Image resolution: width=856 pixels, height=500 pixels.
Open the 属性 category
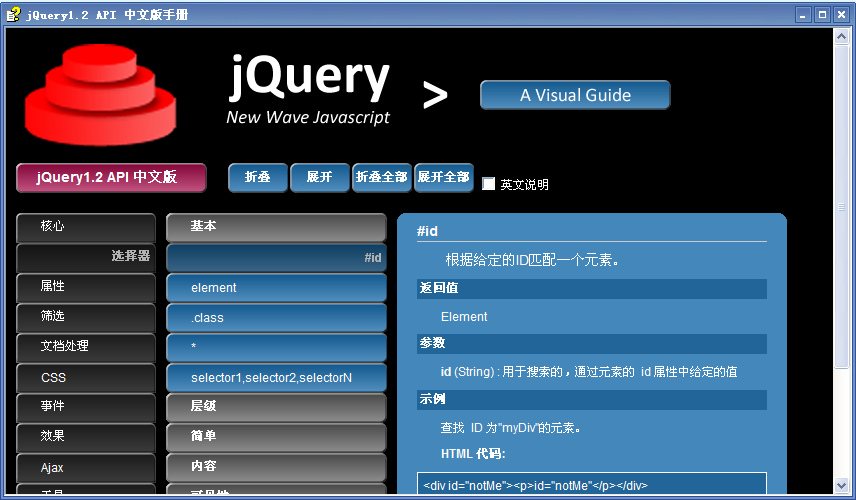86,287
